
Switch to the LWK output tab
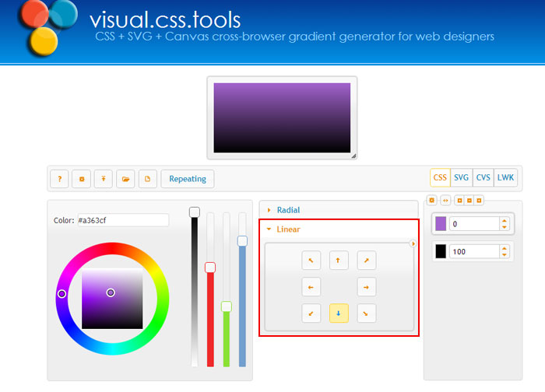505,178
